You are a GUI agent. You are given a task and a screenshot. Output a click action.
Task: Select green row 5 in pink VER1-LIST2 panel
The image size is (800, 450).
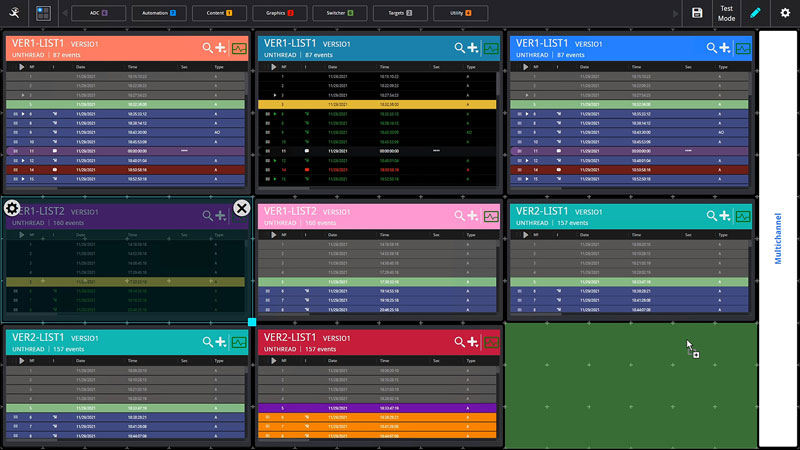377,282
